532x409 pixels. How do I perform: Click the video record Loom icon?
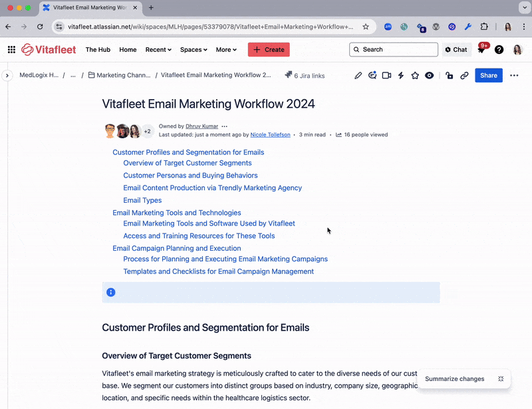point(386,75)
